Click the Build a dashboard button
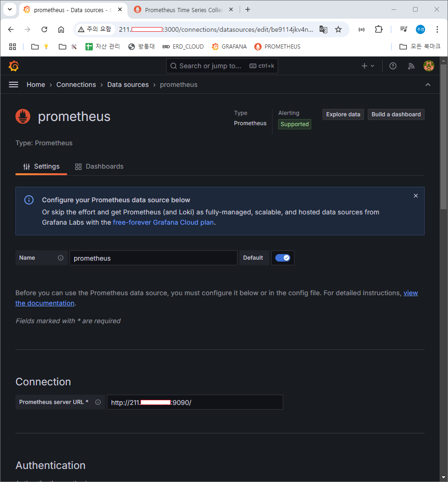 point(396,114)
